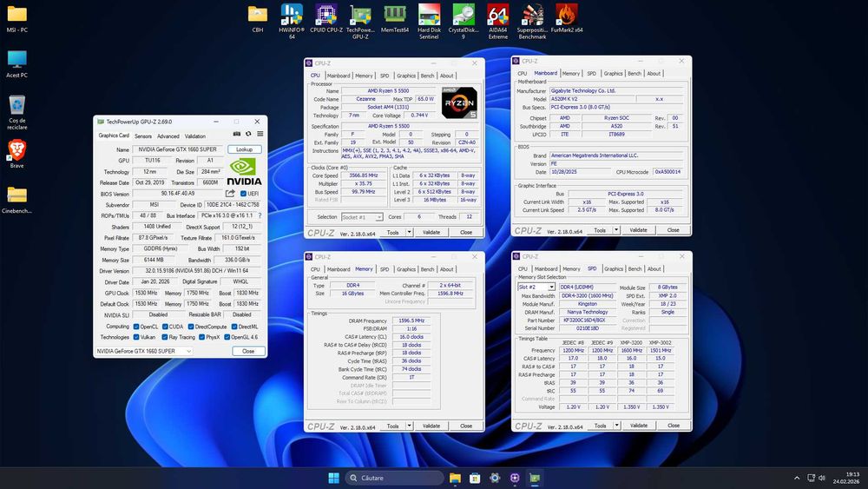Open the Acest PC desktop icon

pos(16,63)
